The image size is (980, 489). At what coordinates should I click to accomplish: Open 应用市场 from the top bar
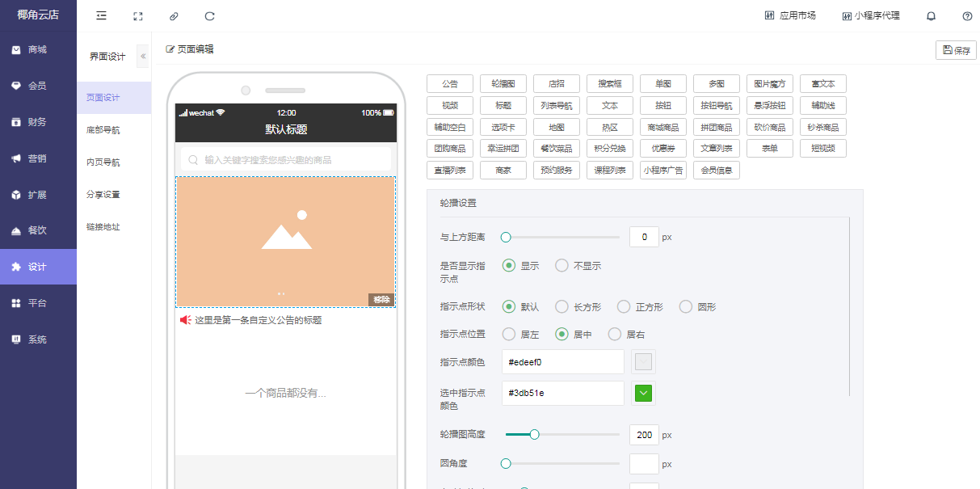(789, 16)
